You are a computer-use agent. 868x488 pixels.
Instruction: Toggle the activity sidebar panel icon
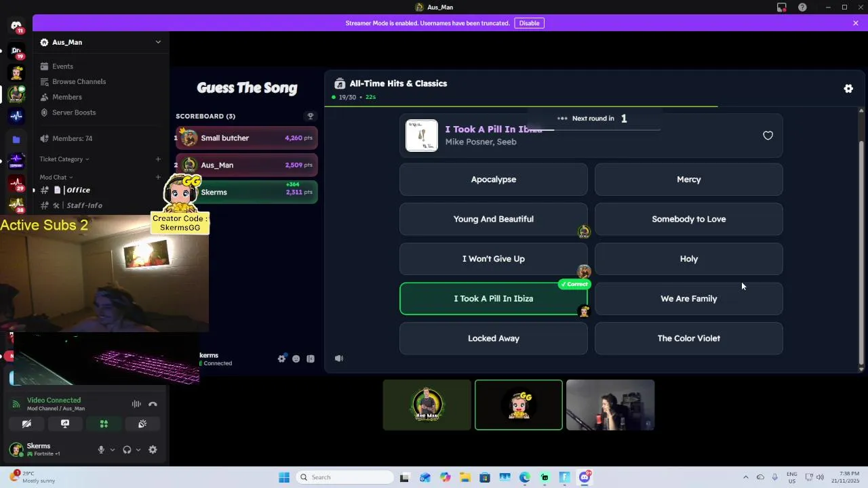(311, 359)
